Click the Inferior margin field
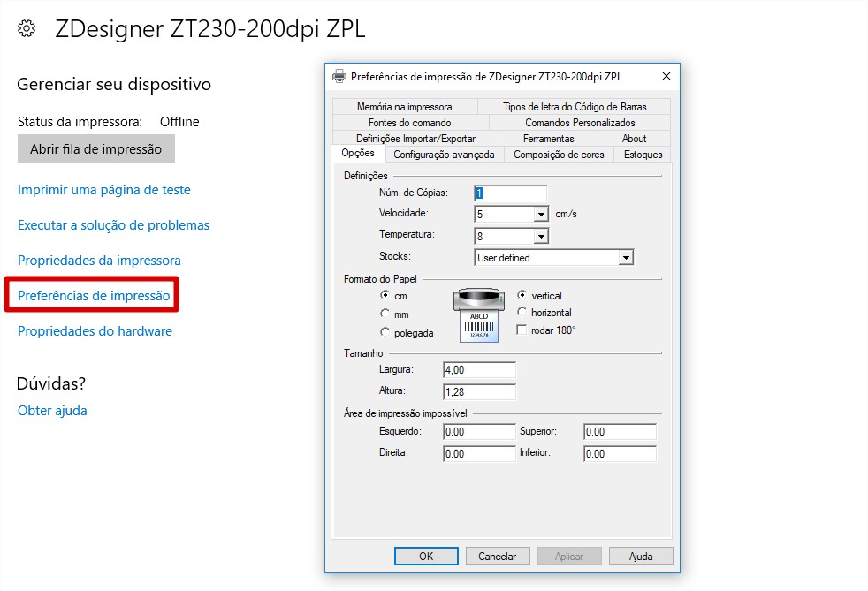 [620, 454]
